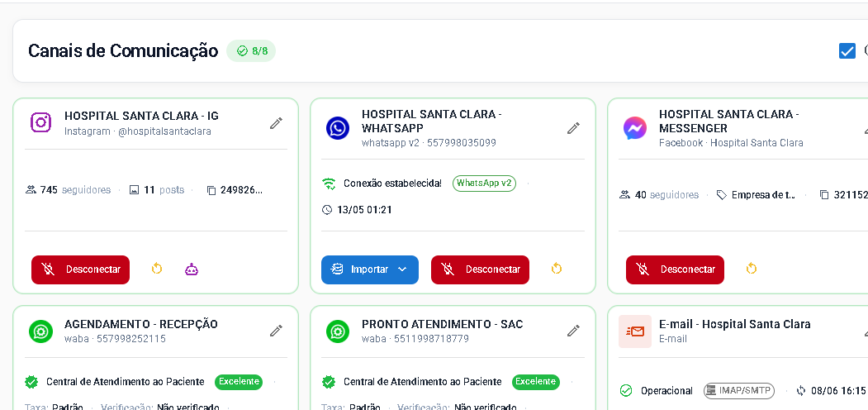The width and height of the screenshot is (868, 410).
Task: Click the WABA logo on PRONTO ATENDIMENTO - SAC
Action: coord(338,331)
